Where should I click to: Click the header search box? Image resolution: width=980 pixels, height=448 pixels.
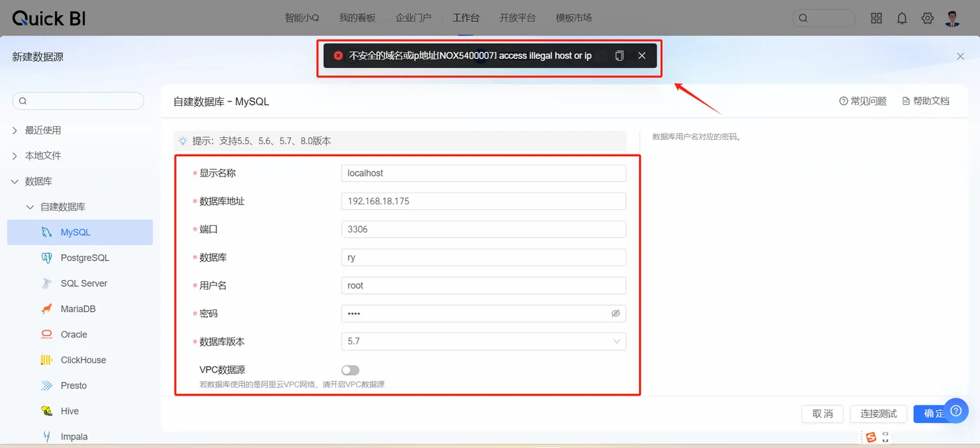pos(824,18)
